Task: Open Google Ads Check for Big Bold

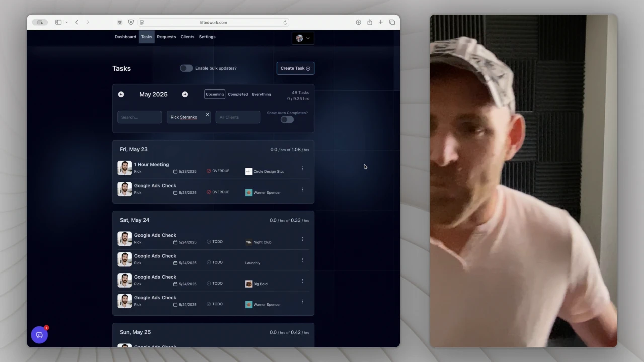Action: 155,277
